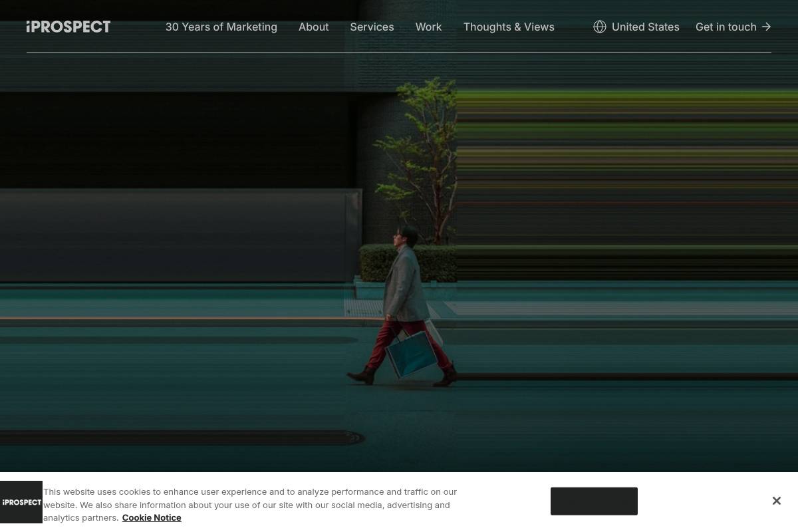Open the Services menu item
Image resolution: width=798 pixels, height=532 pixels.
[x=372, y=27]
